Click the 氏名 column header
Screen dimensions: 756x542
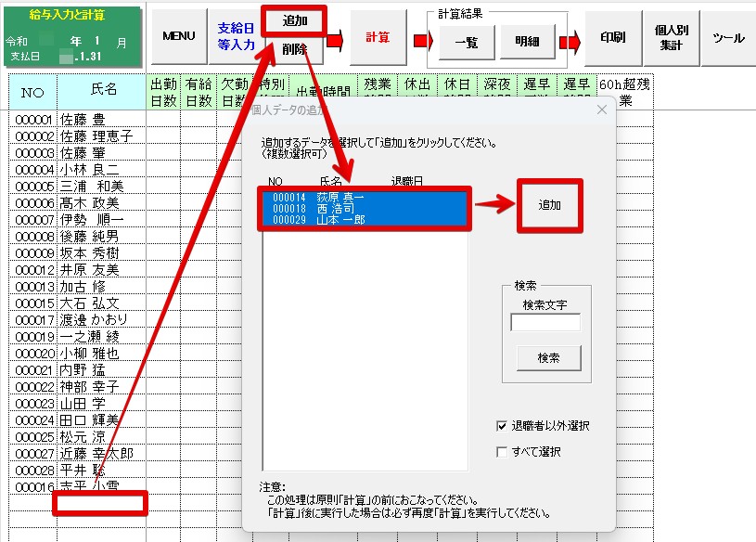104,90
